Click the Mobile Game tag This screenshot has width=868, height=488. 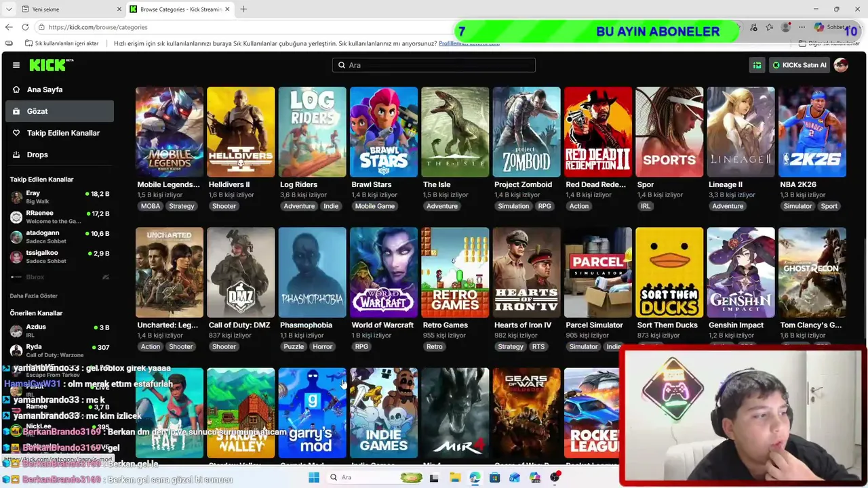[375, 206]
